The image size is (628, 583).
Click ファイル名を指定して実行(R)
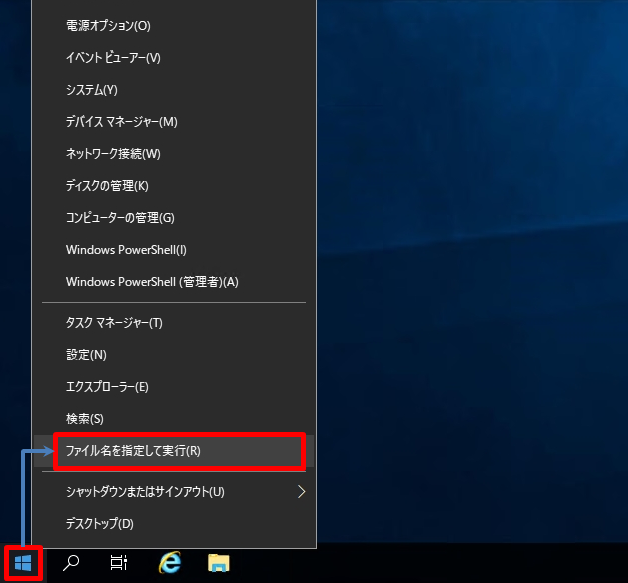pyautogui.click(x=174, y=451)
